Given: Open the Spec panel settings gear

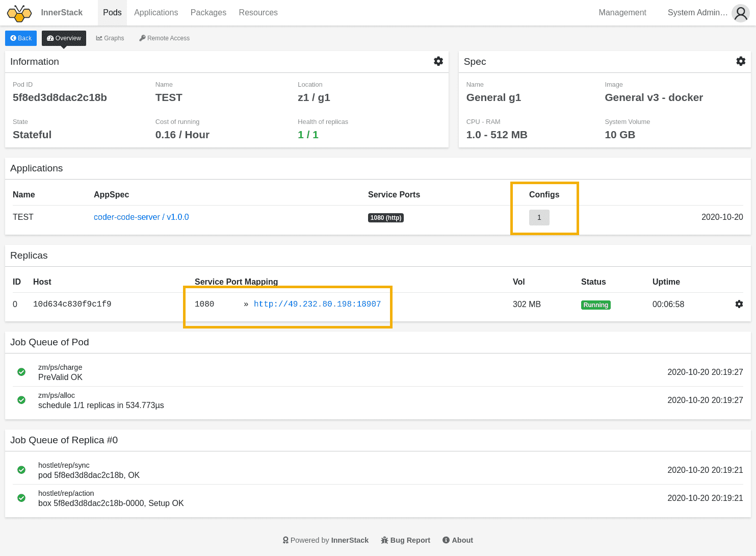Looking at the screenshot, I should pyautogui.click(x=741, y=61).
